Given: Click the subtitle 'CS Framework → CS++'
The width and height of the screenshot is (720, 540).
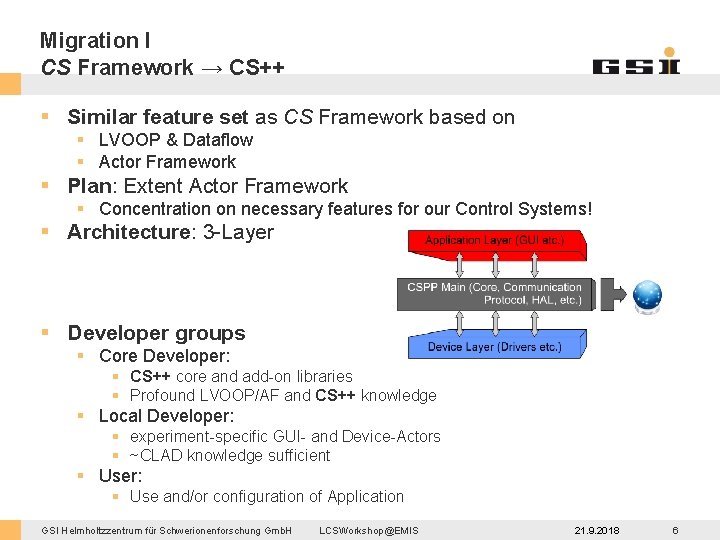Looking at the screenshot, I should coord(163,67).
